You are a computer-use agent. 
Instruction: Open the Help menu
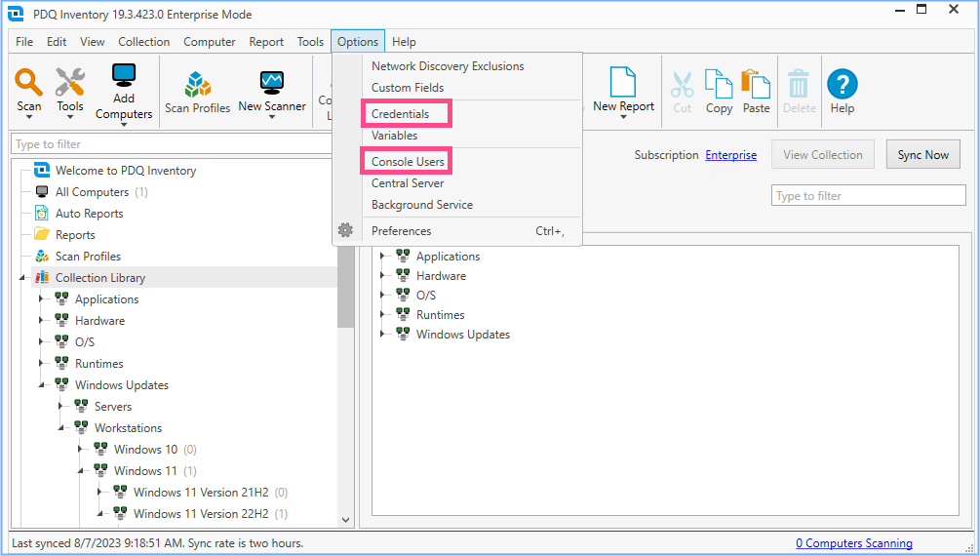[x=404, y=41]
